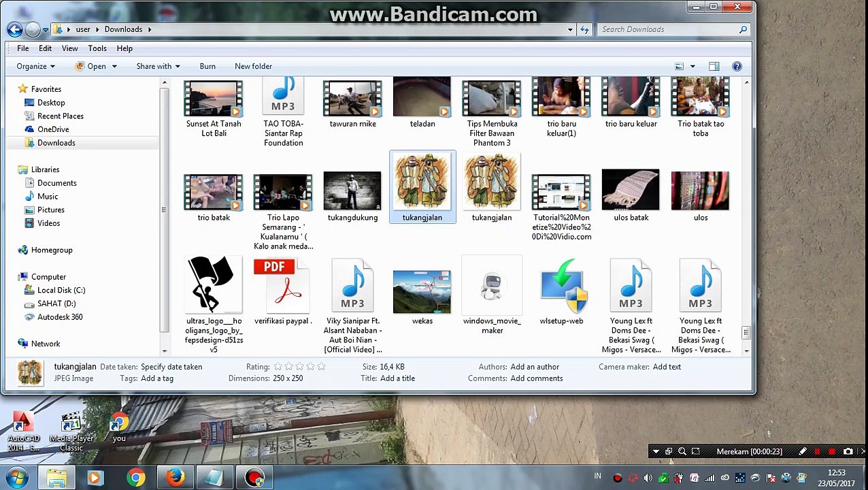Select Homegroup in navigation pane
The width and height of the screenshot is (868, 490).
[x=51, y=250]
